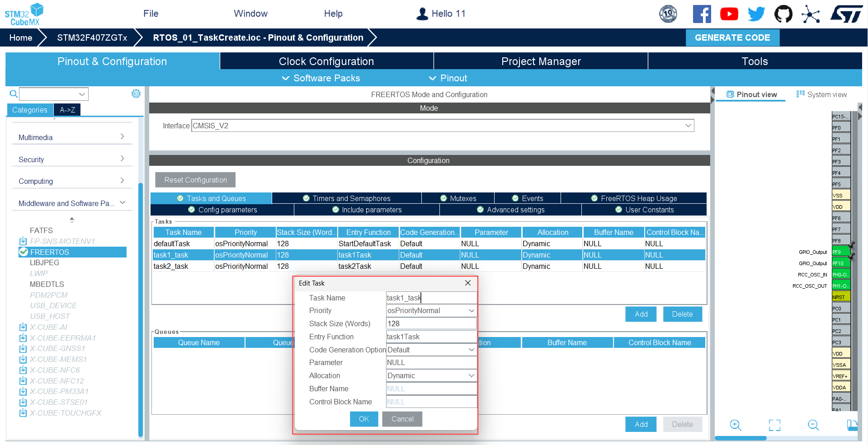
Task: Open the Window menu
Action: (x=250, y=14)
